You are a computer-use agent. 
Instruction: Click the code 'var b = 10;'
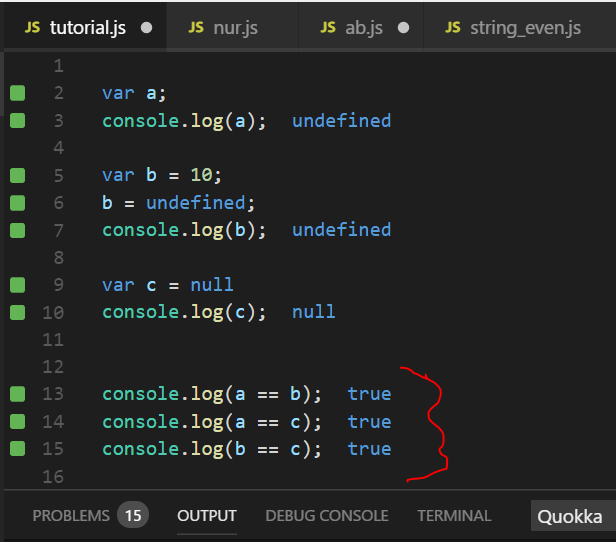[x=162, y=175]
